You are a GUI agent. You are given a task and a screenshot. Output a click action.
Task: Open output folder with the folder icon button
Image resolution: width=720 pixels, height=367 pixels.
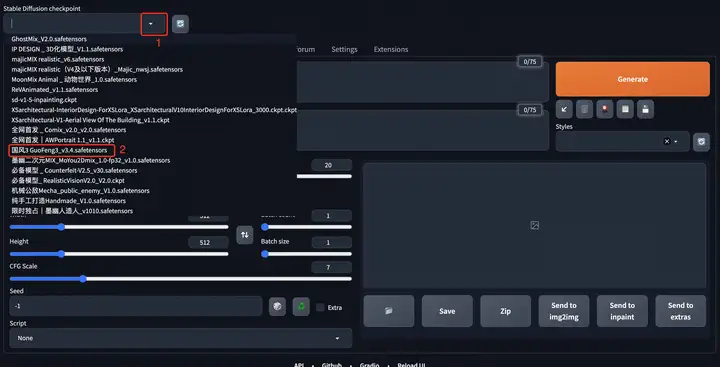[x=389, y=311]
